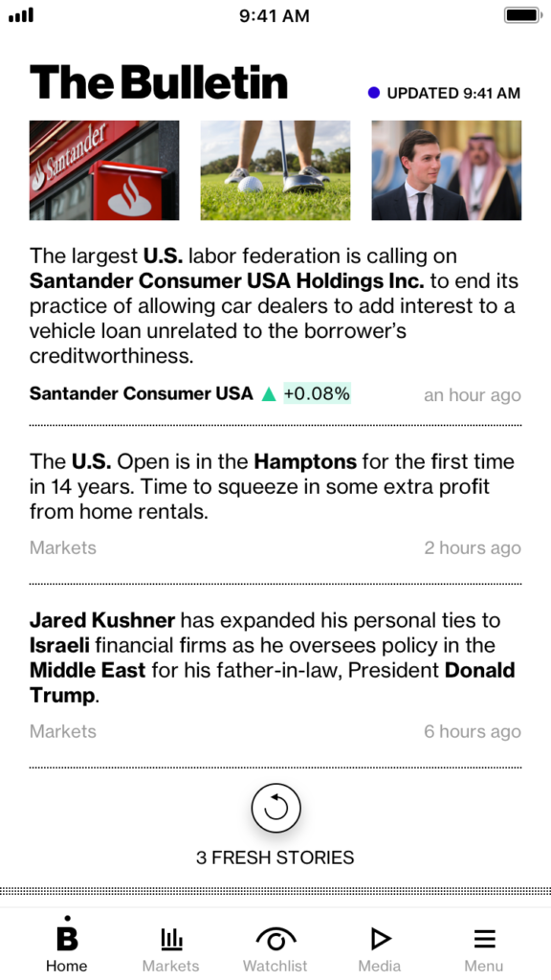551x980 pixels.
Task: Open the hamburger Menu icon
Action: pyautogui.click(x=484, y=938)
